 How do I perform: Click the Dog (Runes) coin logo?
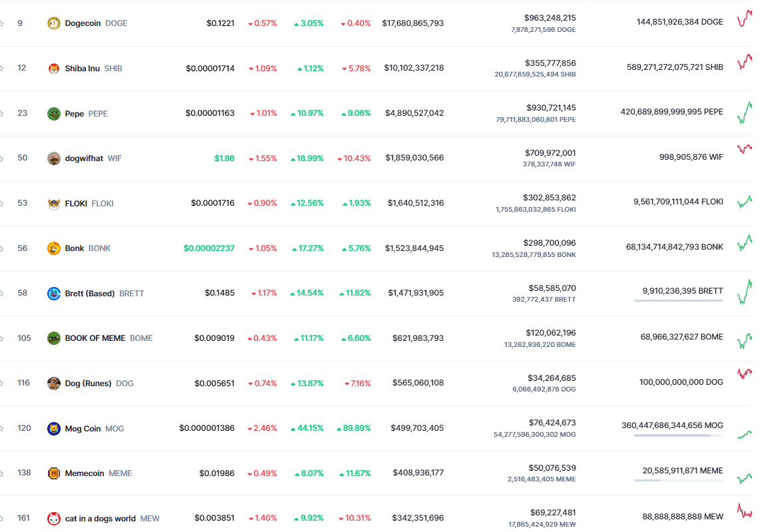53,384
